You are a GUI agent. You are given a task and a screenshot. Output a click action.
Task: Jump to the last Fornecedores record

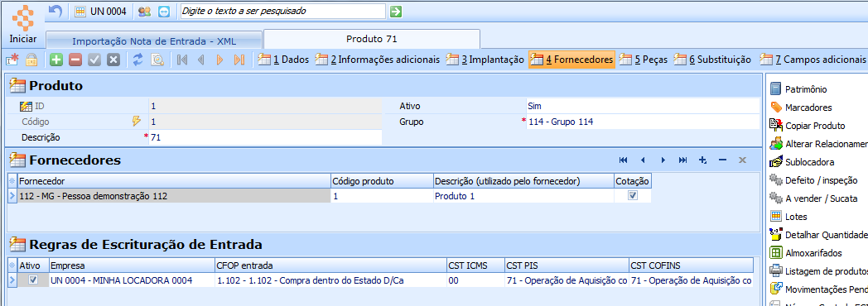tap(683, 160)
